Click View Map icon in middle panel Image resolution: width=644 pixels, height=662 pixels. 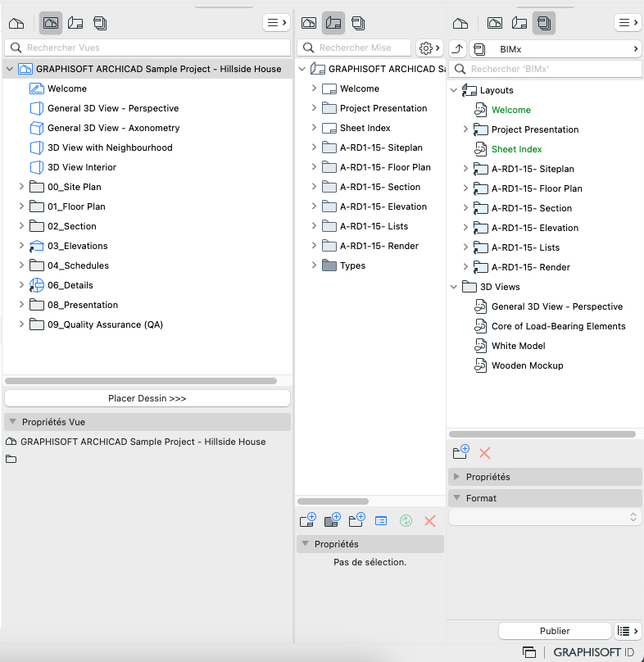[x=309, y=23]
